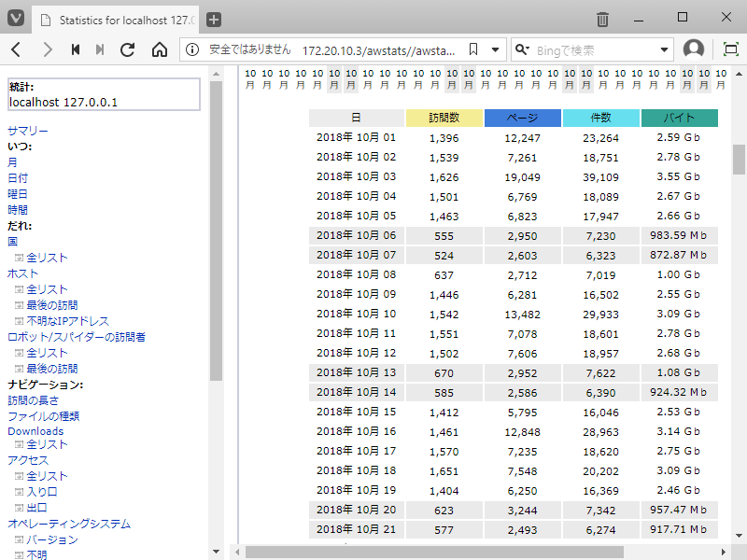Open the サマリー link in sidebar
The width and height of the screenshot is (747, 560).
coord(28,131)
